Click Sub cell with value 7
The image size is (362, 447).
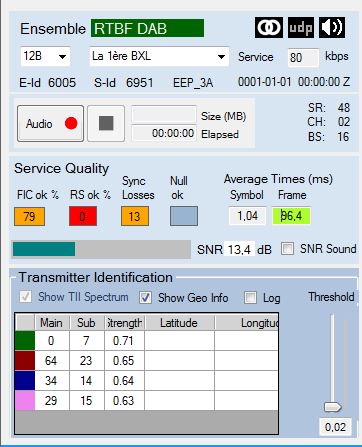(87, 341)
